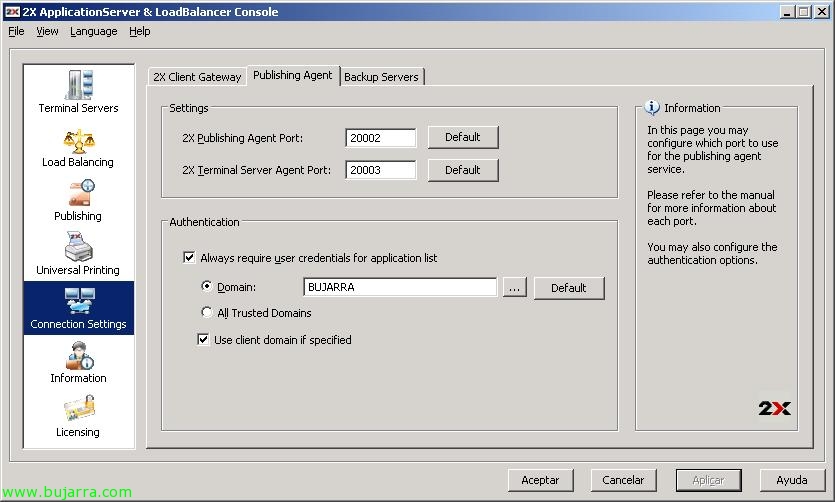835x502 pixels.
Task: Open the Load Balancing scales icon
Action: click(79, 141)
